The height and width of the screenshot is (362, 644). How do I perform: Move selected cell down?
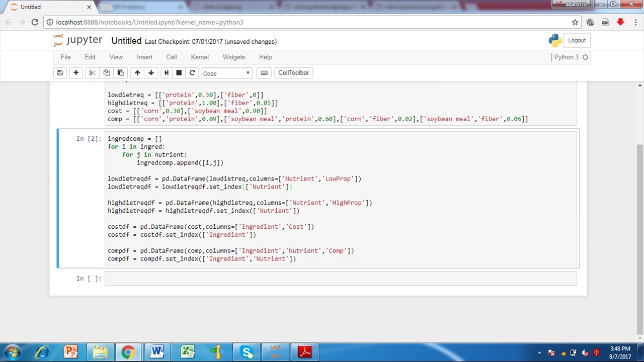point(151,73)
